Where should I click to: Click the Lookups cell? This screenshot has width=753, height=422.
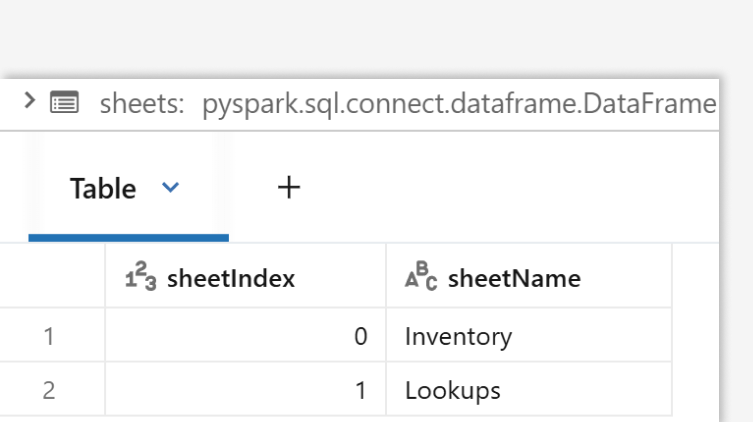click(452, 391)
